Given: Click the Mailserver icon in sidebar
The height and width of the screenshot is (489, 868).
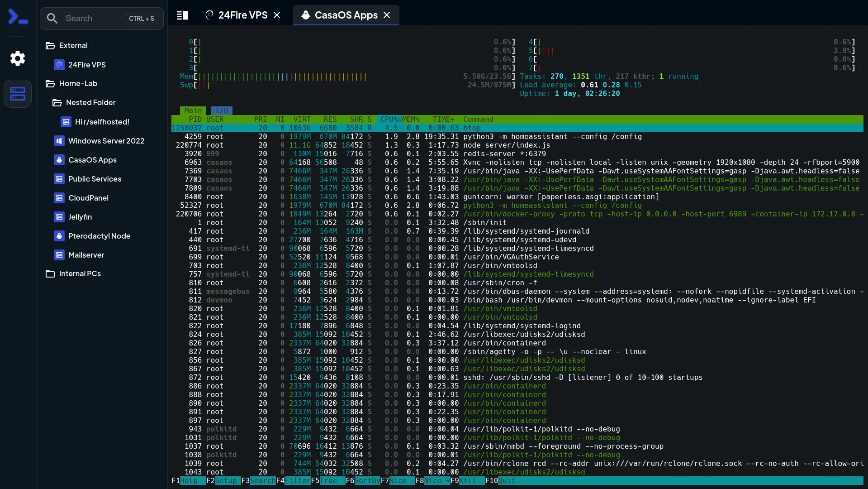Looking at the screenshot, I should pyautogui.click(x=59, y=255).
